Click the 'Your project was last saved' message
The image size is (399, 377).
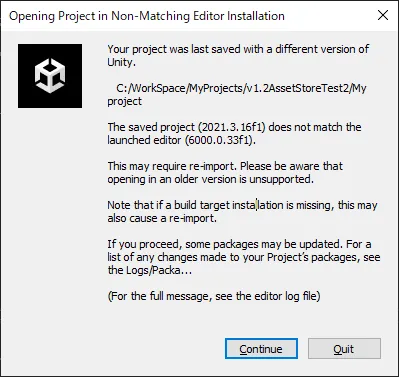click(x=238, y=49)
